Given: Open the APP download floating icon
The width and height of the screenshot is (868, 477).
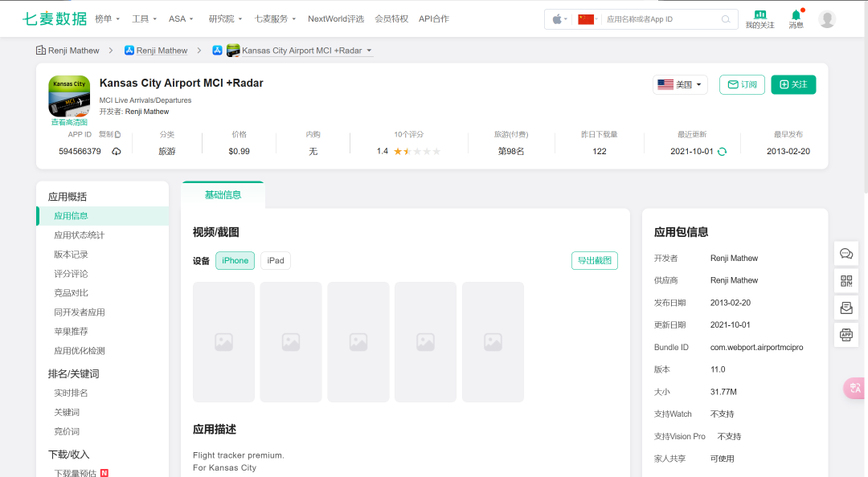Looking at the screenshot, I should (845, 335).
